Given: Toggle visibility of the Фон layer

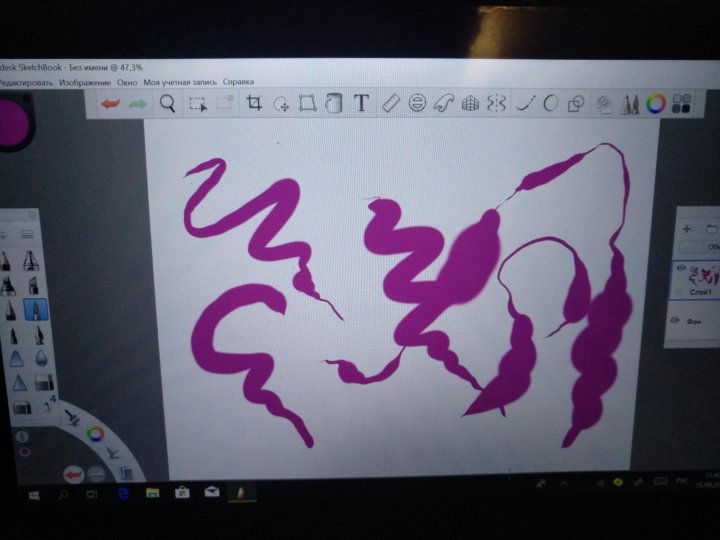Looking at the screenshot, I should 675,320.
